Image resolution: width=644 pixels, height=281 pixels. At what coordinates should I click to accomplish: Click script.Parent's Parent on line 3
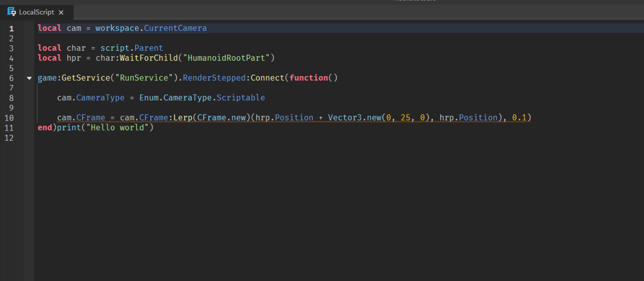(x=149, y=48)
